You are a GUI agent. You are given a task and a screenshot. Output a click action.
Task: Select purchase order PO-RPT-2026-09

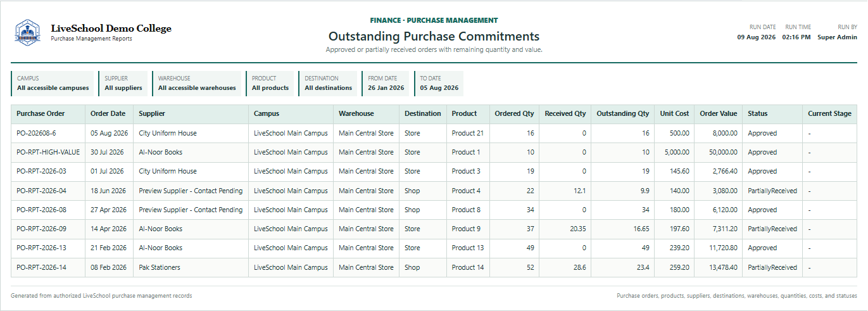(x=41, y=229)
